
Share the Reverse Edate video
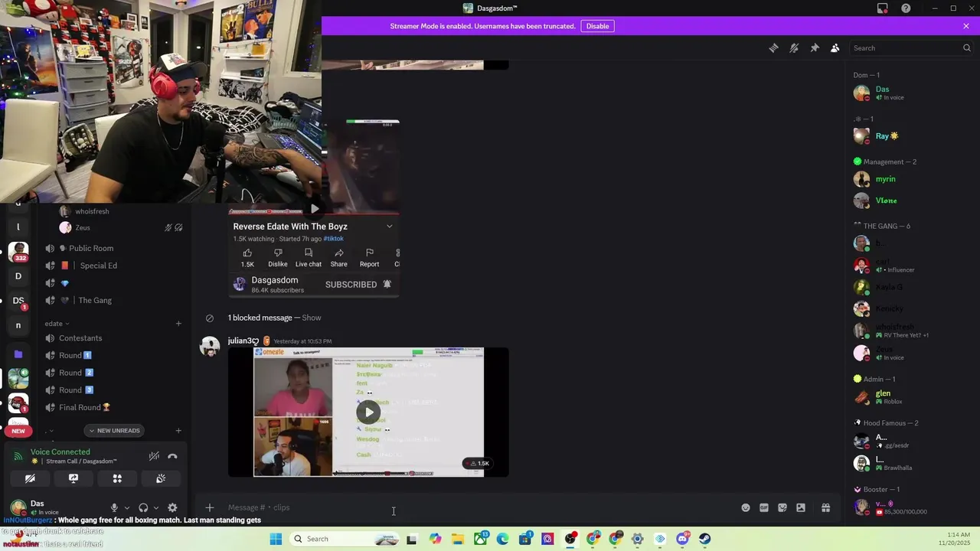(x=338, y=257)
